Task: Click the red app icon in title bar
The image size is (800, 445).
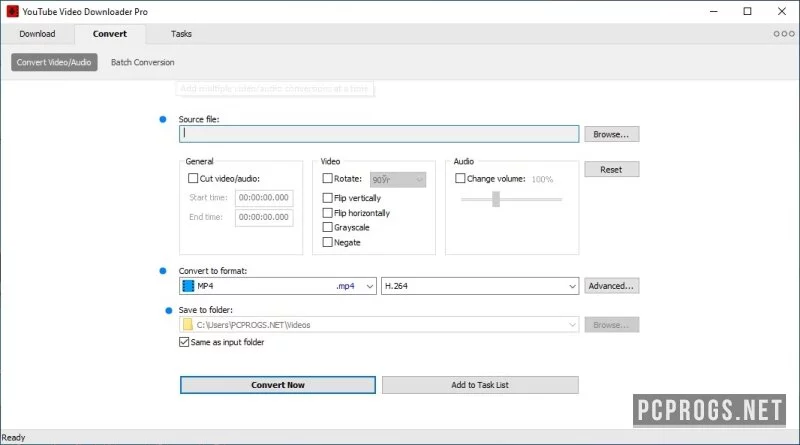Action: click(12, 11)
